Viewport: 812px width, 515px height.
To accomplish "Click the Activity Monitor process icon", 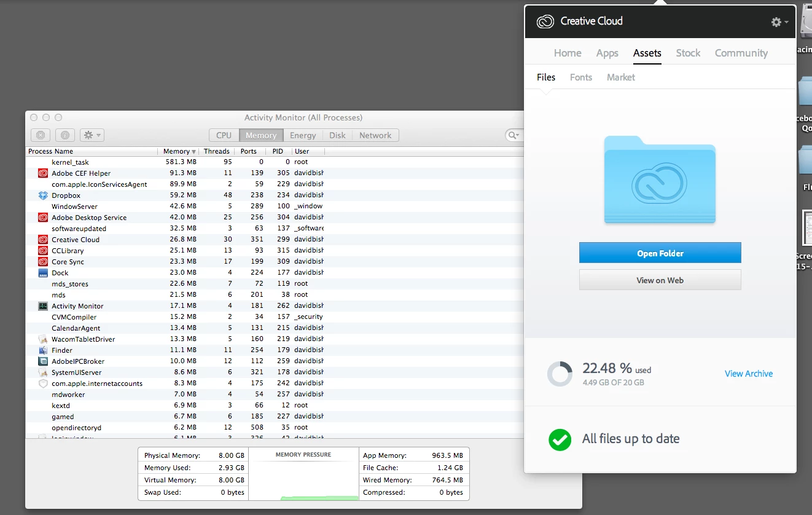I will 43,306.
